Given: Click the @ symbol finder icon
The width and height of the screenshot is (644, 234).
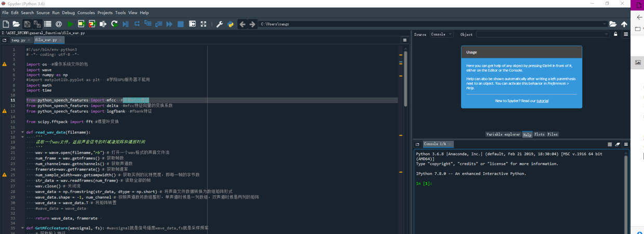Looking at the screenshot, I should 59,24.
